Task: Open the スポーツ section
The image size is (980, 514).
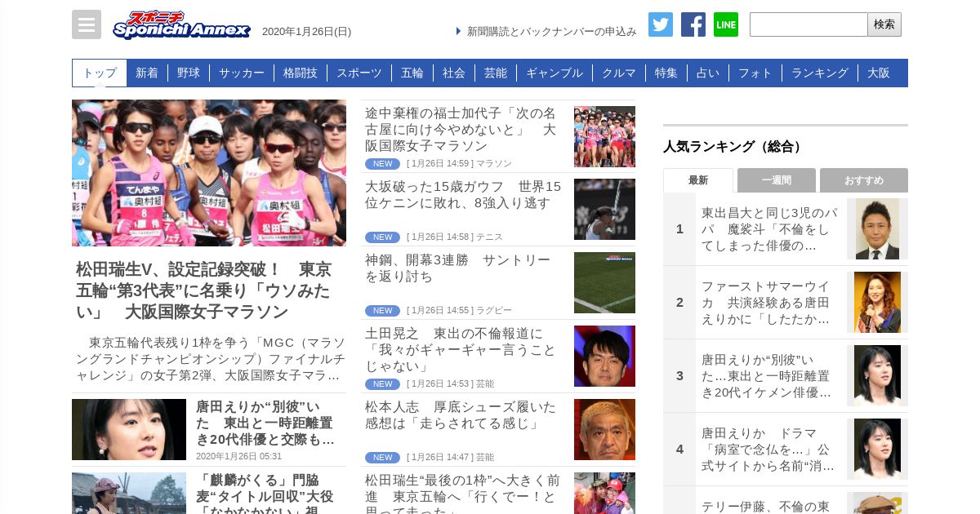Action: point(359,73)
